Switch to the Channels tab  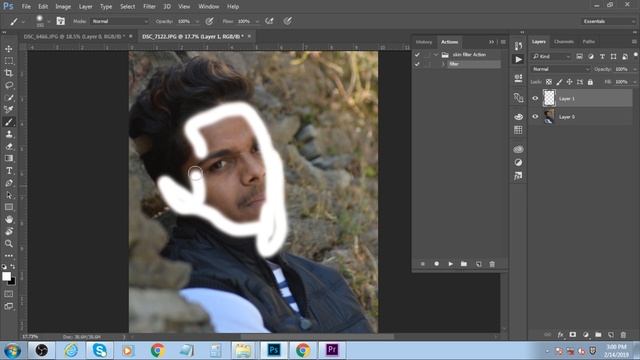coord(564,42)
